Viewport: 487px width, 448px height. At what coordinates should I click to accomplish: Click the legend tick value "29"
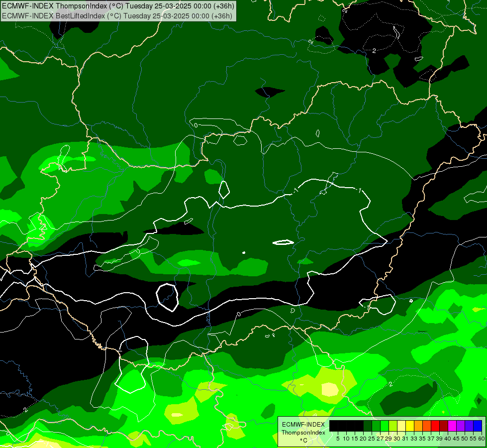pos(389,439)
